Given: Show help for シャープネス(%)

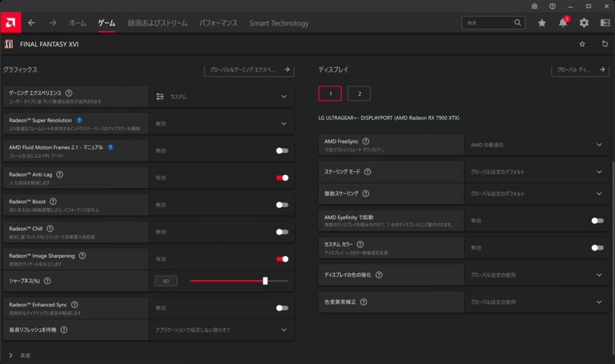Looking at the screenshot, I should [47, 281].
